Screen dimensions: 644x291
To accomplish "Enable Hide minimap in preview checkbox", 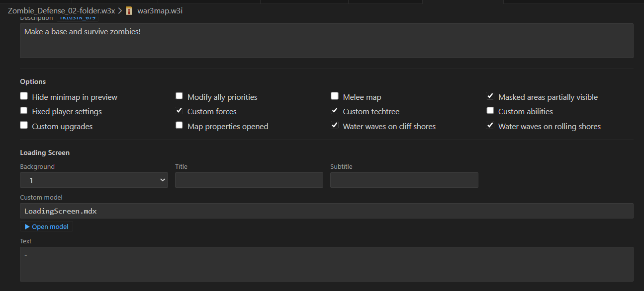I will coord(24,96).
